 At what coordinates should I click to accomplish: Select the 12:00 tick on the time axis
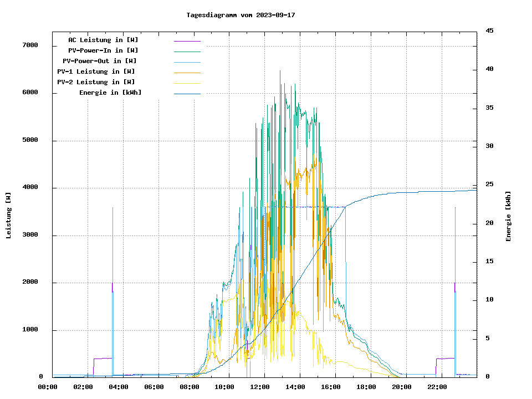point(260,387)
